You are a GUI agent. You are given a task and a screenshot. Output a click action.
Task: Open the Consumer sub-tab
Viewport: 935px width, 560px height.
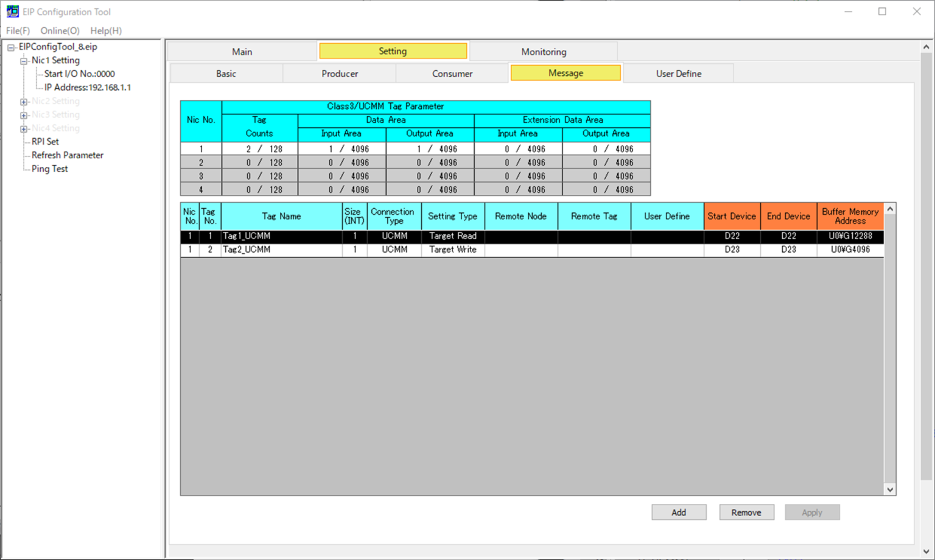(x=452, y=73)
